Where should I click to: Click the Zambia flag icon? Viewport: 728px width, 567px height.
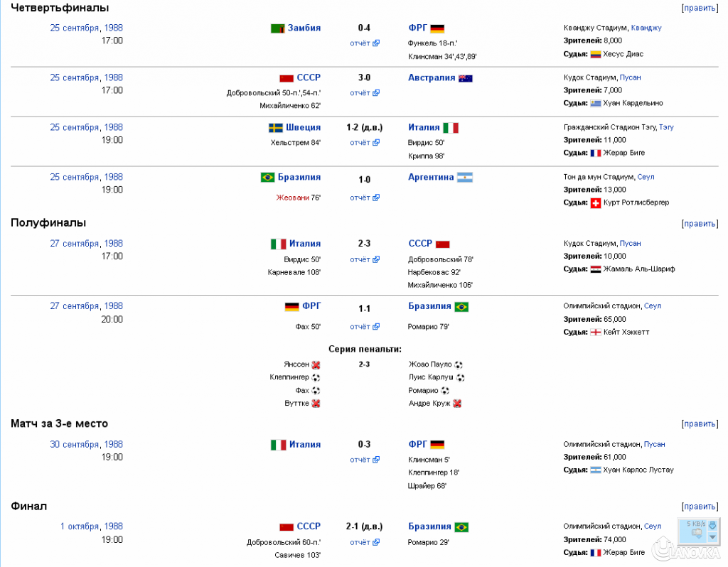click(x=278, y=28)
